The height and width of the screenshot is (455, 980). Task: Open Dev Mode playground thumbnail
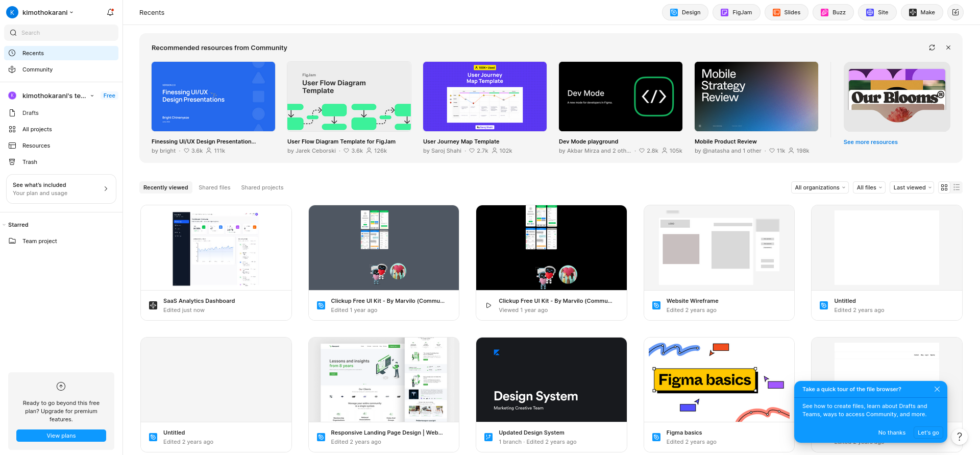621,97
